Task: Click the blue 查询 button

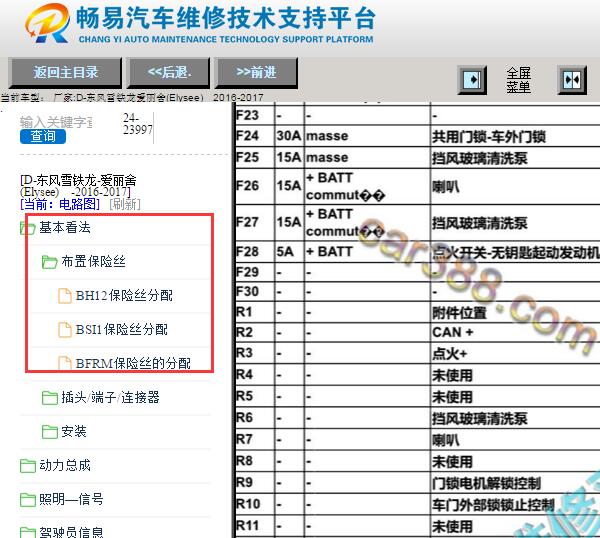Action: (x=43, y=137)
